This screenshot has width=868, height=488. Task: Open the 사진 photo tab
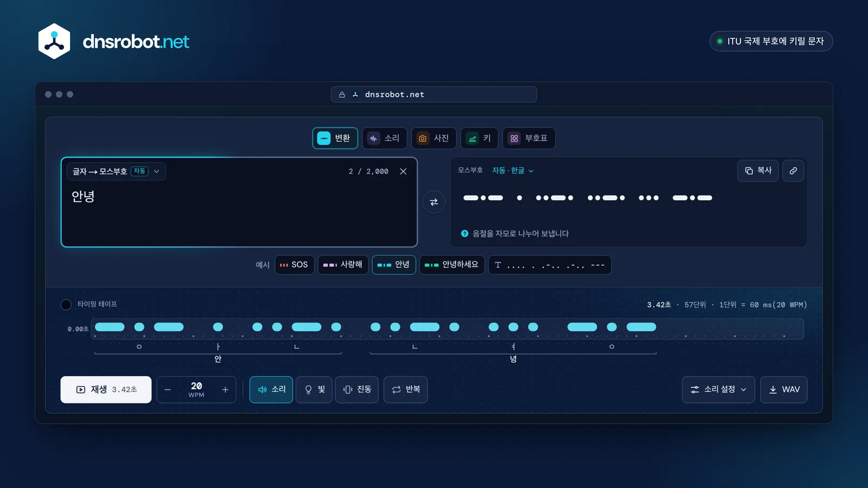[x=433, y=138]
